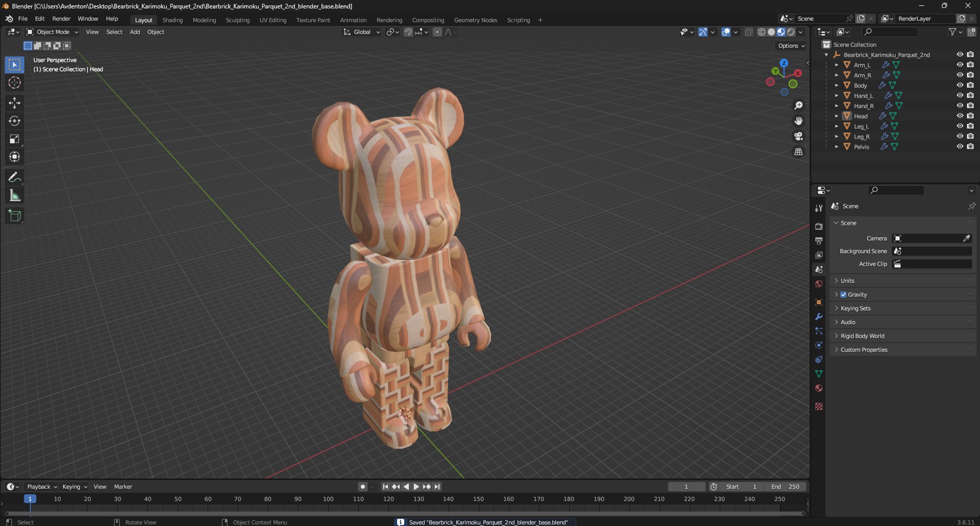
Task: Open the Physics properties tab
Action: pos(819,345)
